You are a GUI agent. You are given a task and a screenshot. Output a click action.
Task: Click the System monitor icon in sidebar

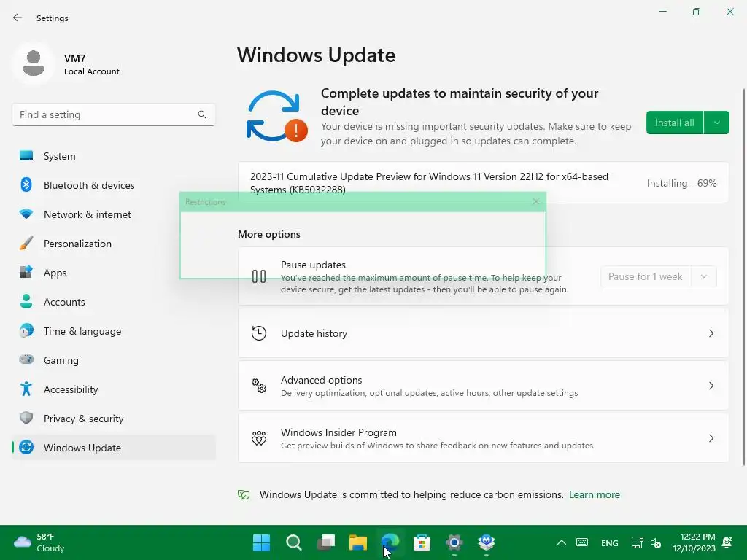coord(26,156)
